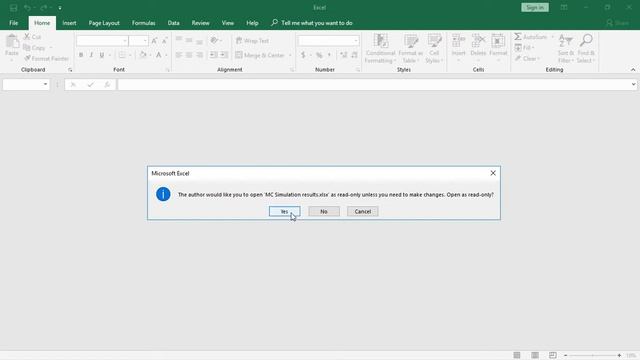Click the Sign in button
The width and height of the screenshot is (640, 360).
click(535, 7)
